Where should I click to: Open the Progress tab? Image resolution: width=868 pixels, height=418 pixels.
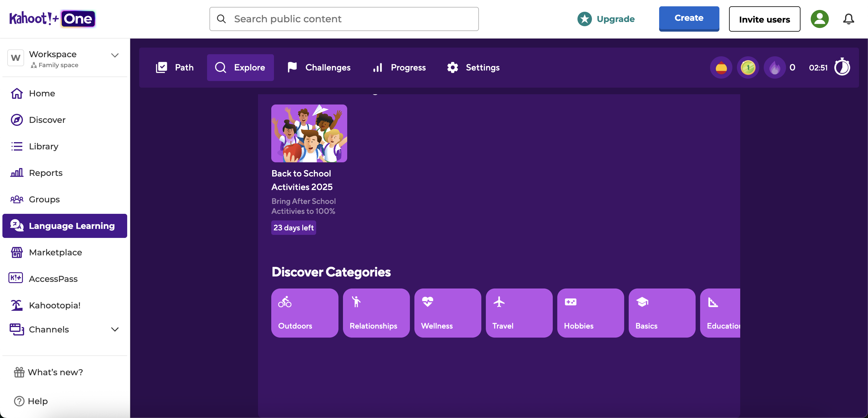point(399,68)
